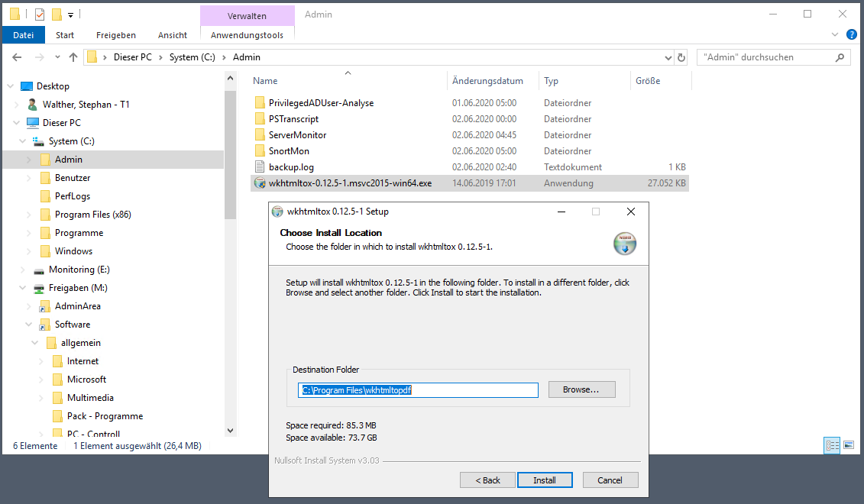Select the Internet folder in the tree
The height and width of the screenshot is (504, 864).
[83, 361]
